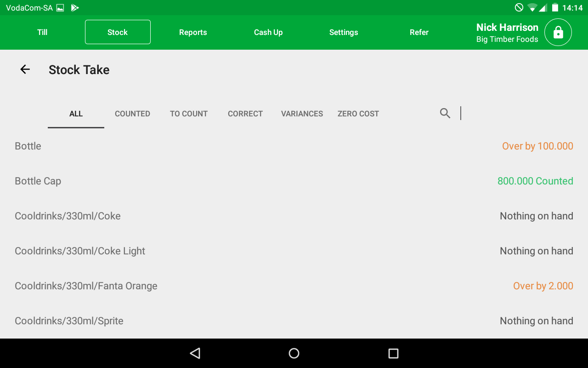588x368 pixels.
Task: Open Settings in the top bar
Action: click(x=344, y=32)
